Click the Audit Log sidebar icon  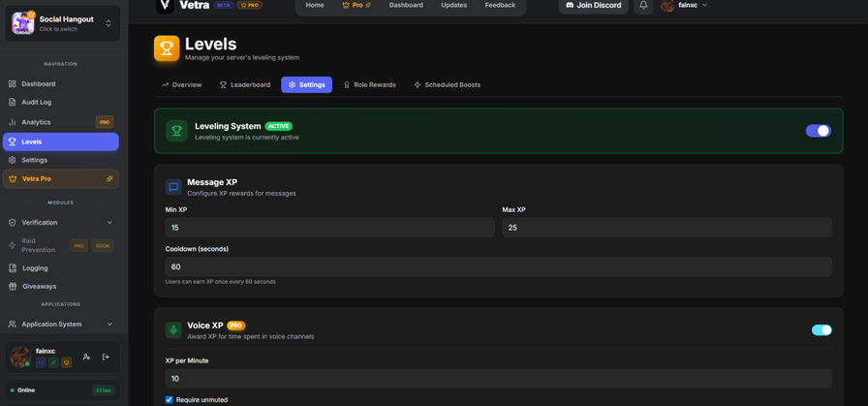[x=13, y=102]
